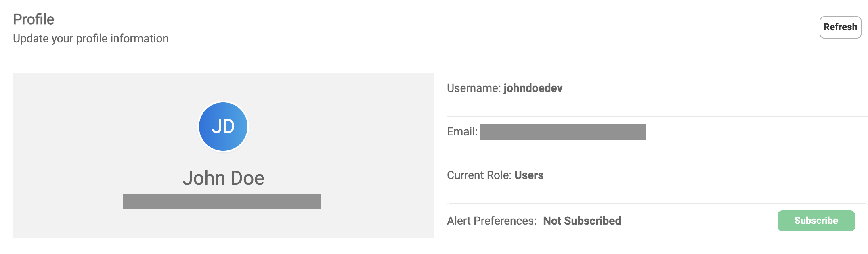Click the redacted email address field
This screenshot has width=868, height=254.
tap(563, 132)
